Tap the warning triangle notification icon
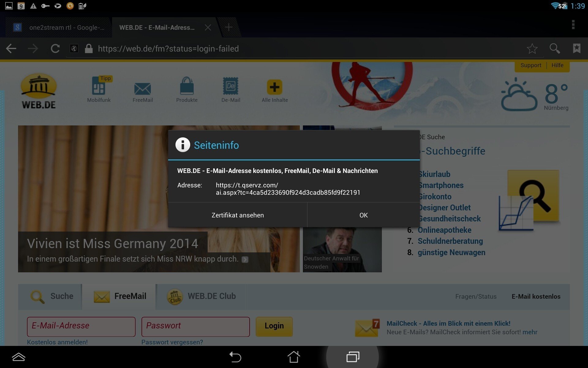The height and width of the screenshot is (368, 588). pyautogui.click(x=33, y=6)
